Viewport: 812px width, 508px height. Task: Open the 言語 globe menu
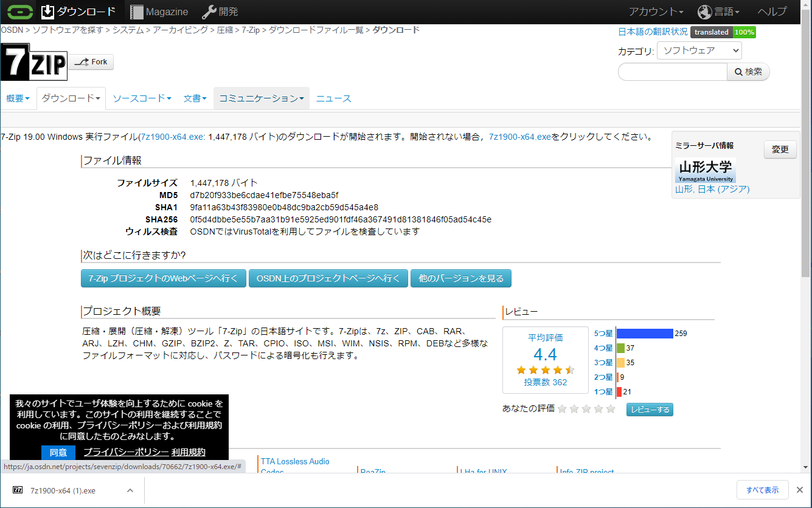[x=719, y=12]
